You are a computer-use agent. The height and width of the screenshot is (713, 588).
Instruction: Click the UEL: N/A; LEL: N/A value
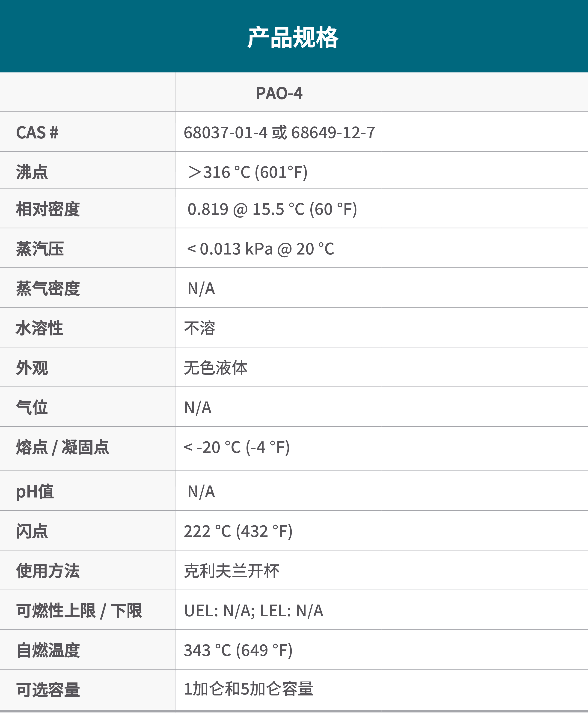pyautogui.click(x=254, y=610)
